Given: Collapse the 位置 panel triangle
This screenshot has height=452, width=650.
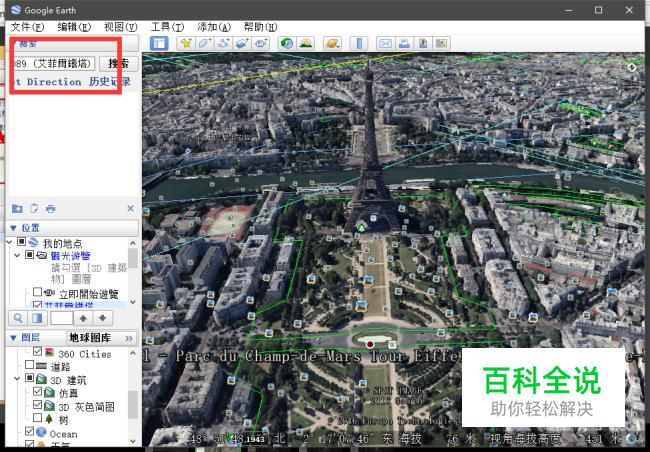Looking at the screenshot, I should coord(13,228).
